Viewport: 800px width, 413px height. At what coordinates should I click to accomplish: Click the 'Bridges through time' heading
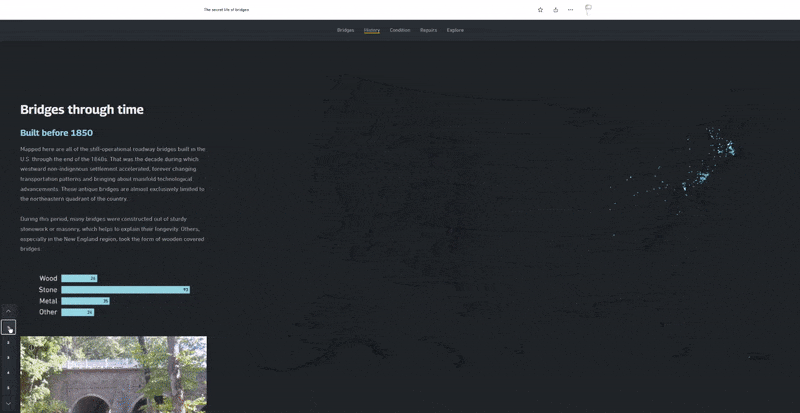[x=82, y=110]
